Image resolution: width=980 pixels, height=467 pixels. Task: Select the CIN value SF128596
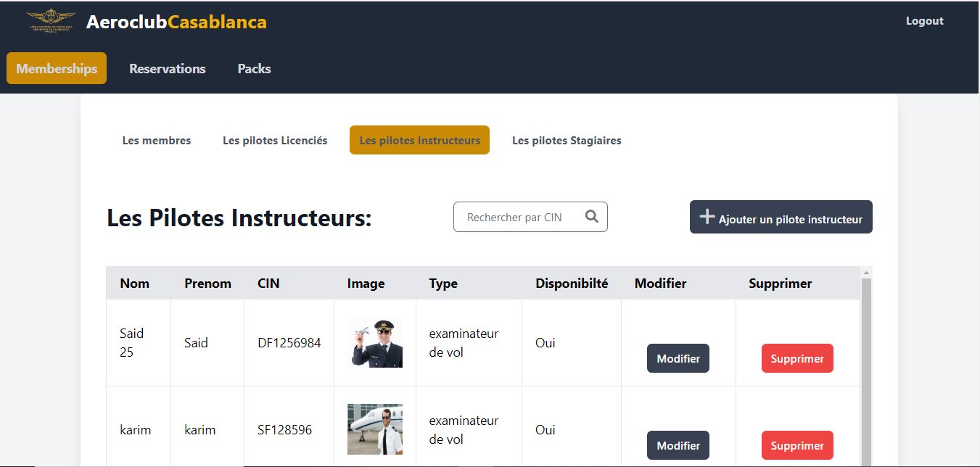285,430
